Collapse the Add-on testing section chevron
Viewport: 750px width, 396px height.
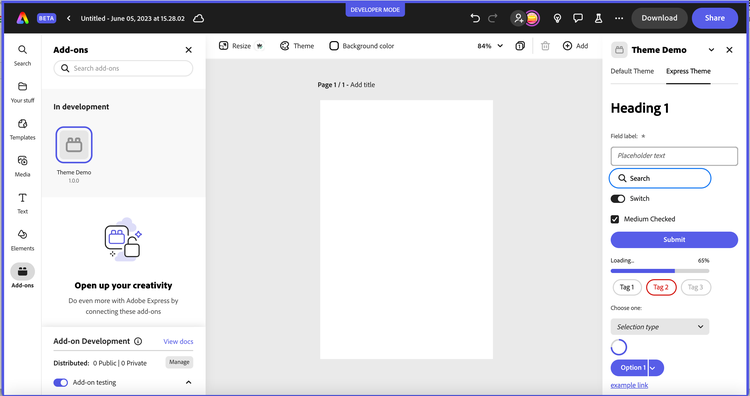pyautogui.click(x=188, y=383)
